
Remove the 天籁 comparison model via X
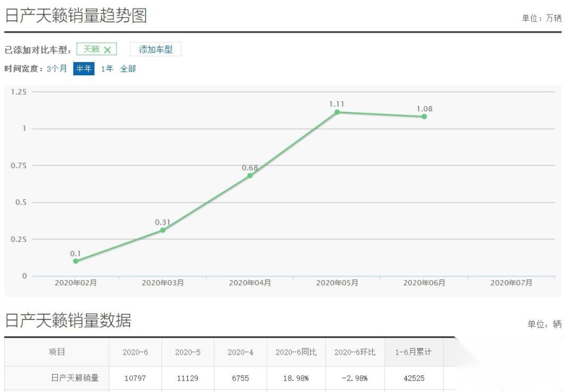coord(107,49)
